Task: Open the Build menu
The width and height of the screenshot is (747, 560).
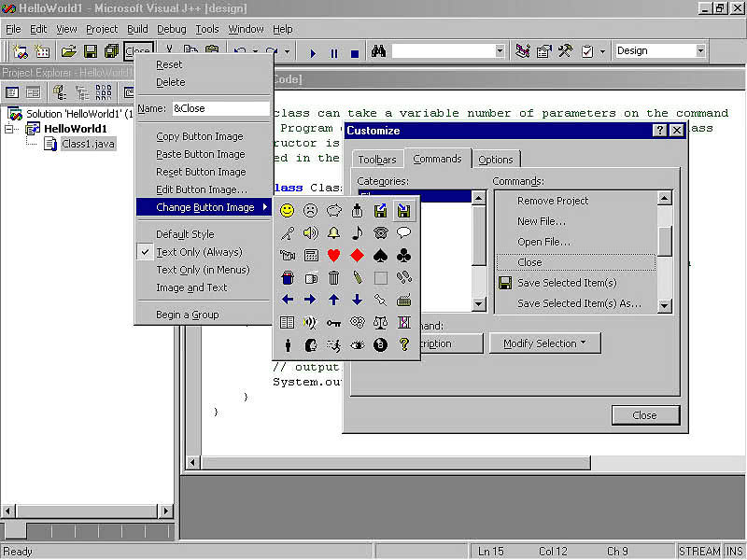Action: pyautogui.click(x=137, y=29)
